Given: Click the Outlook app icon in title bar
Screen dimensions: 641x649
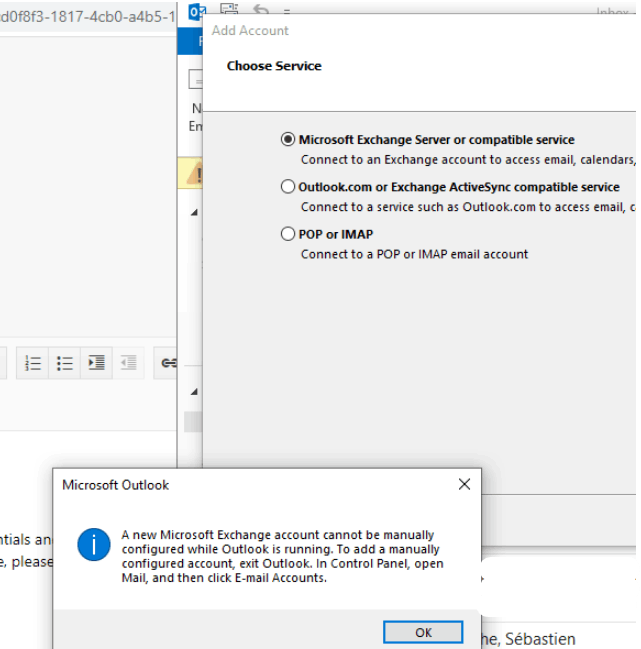Looking at the screenshot, I should [x=197, y=12].
